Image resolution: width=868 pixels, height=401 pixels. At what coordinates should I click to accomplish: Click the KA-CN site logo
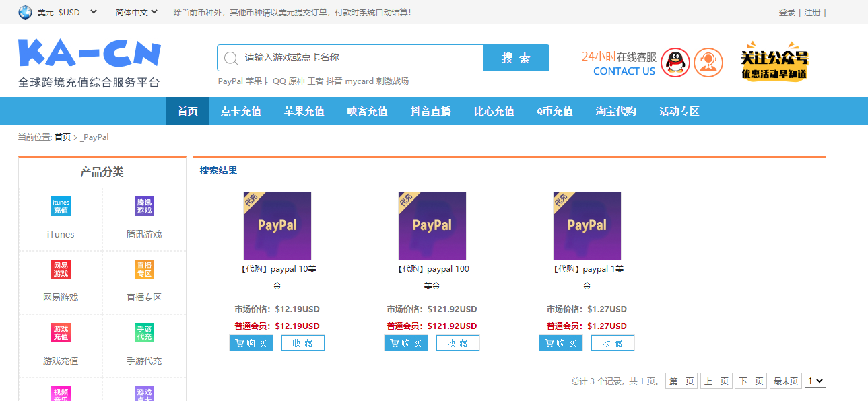pos(90,54)
